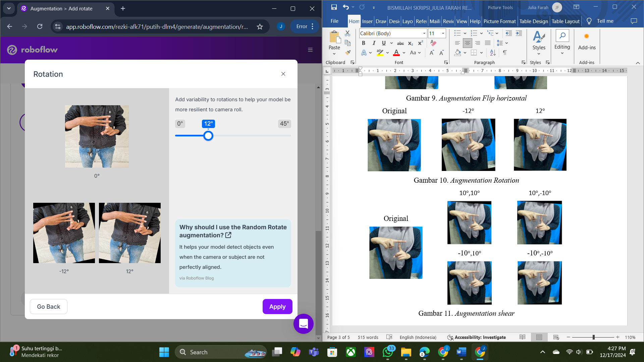
Task: Click the rotation slider handle
Action: (x=208, y=136)
